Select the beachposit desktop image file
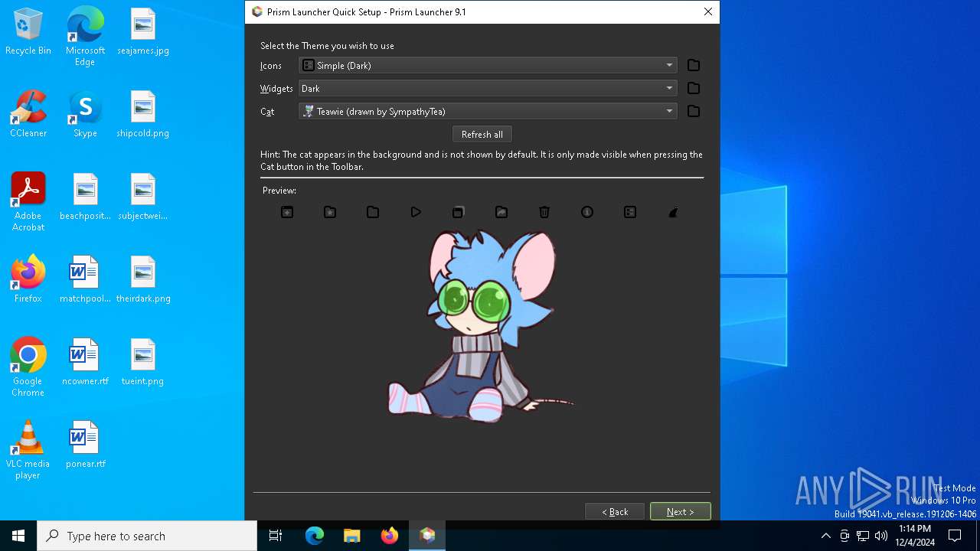980x551 pixels. 85,197
